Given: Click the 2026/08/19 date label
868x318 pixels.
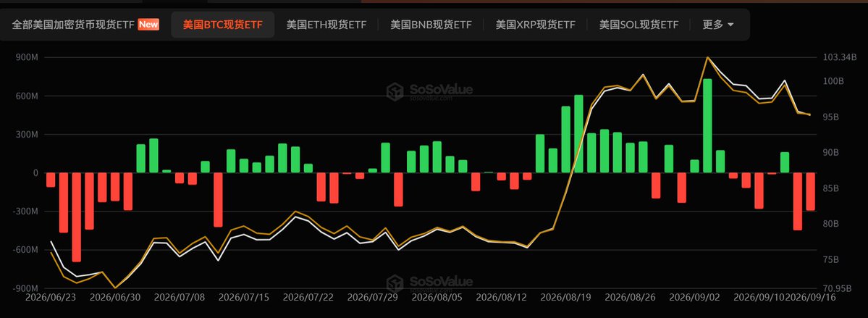Looking at the screenshot, I should [x=565, y=297].
